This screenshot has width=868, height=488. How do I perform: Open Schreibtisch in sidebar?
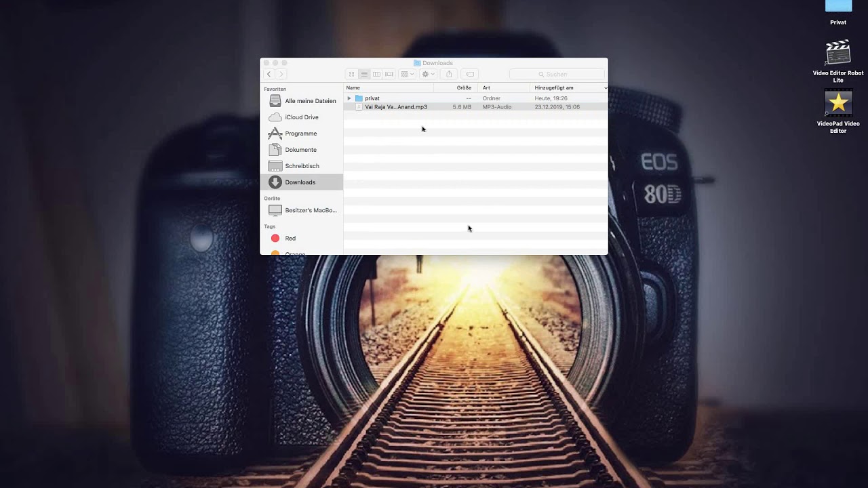[x=302, y=166]
